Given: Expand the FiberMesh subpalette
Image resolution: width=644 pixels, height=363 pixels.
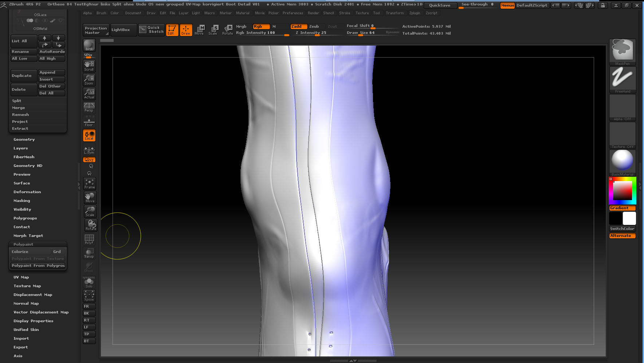Looking at the screenshot, I should click(x=24, y=157).
